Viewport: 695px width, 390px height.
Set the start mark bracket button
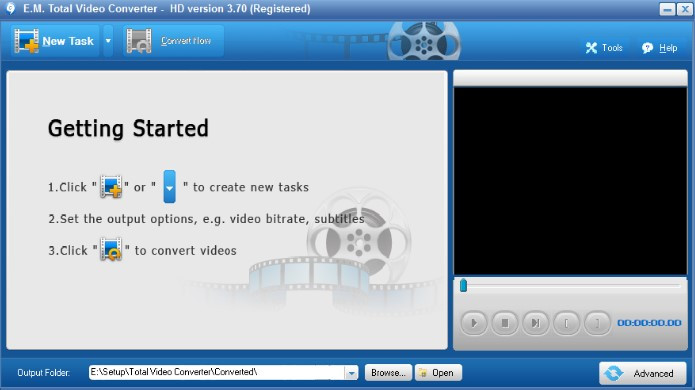[x=566, y=323]
